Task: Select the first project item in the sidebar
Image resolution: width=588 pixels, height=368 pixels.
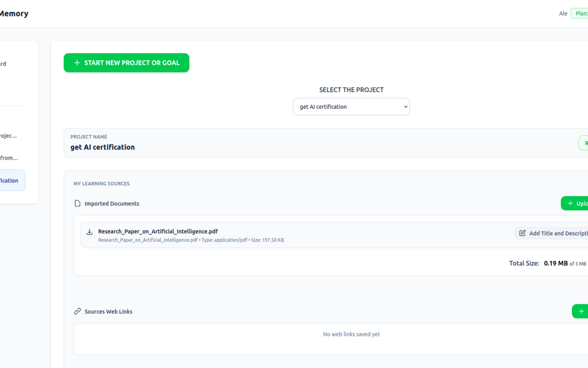Action: pyautogui.click(x=9, y=136)
